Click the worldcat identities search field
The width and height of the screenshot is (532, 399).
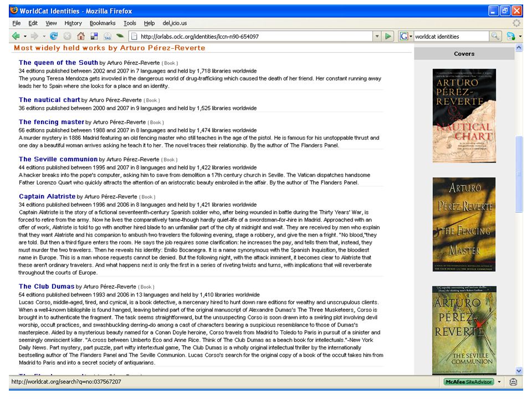pyautogui.click(x=451, y=37)
